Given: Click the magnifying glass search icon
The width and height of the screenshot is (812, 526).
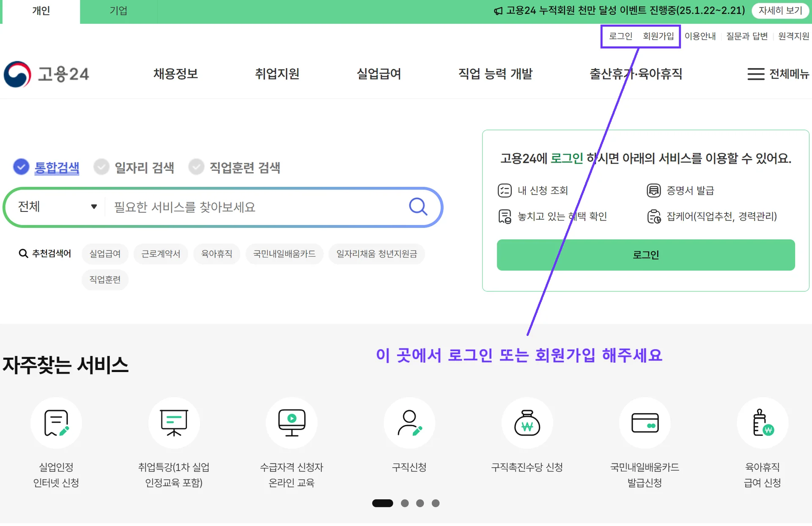Looking at the screenshot, I should 418,207.
